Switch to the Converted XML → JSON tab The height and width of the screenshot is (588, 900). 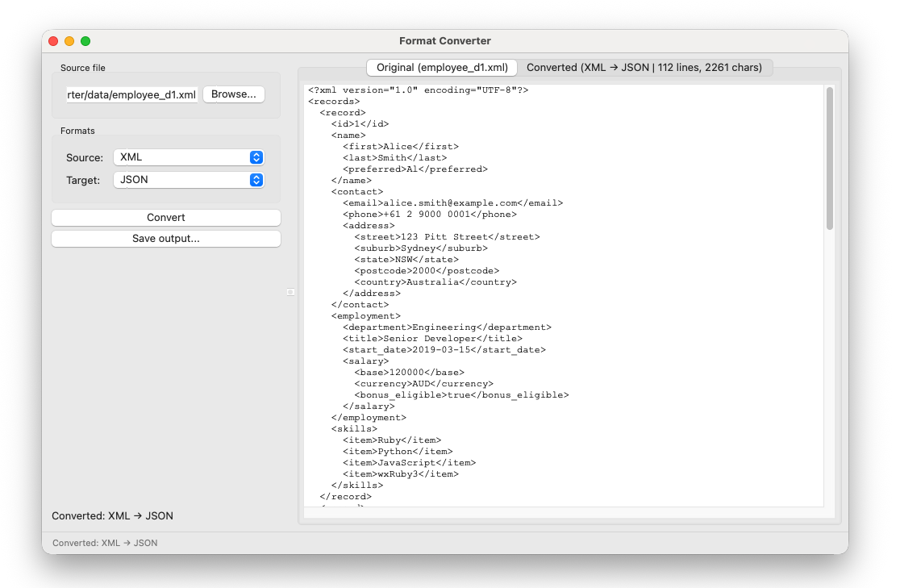pos(644,68)
